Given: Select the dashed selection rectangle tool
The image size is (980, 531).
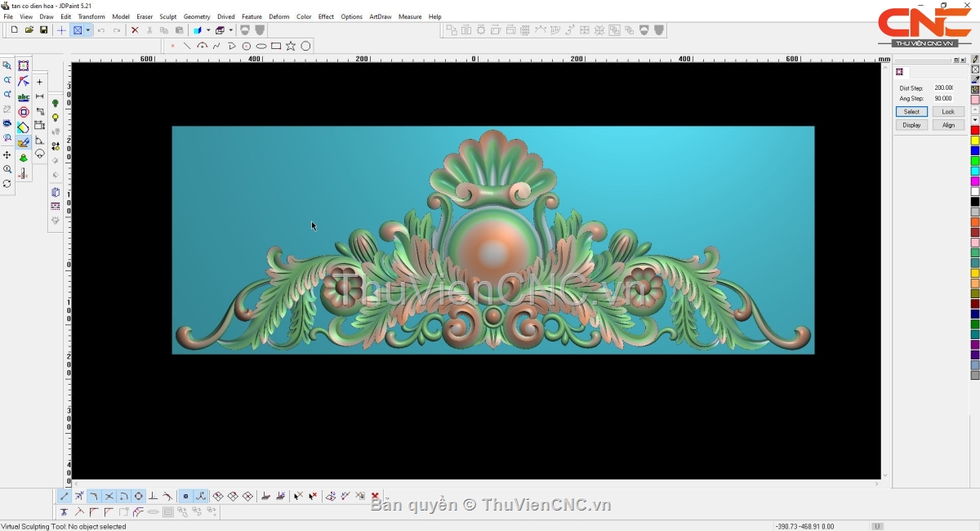Looking at the screenshot, I should pyautogui.click(x=24, y=66).
